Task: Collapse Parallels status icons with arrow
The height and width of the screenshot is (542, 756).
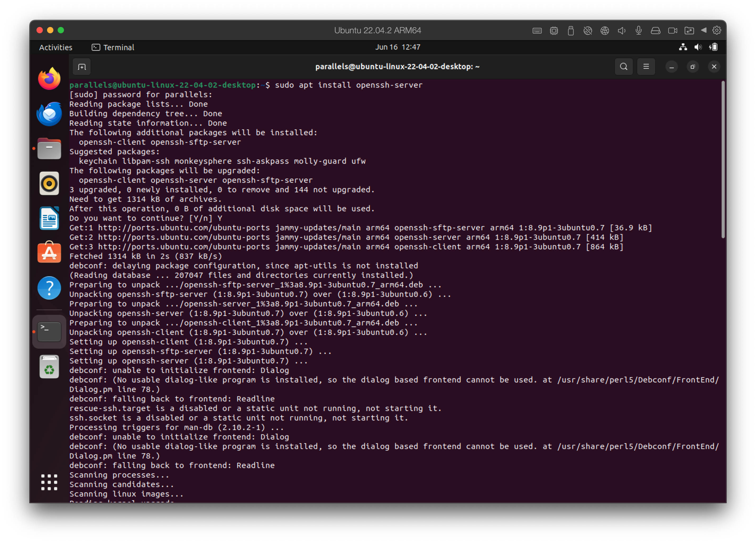Action: point(704,30)
